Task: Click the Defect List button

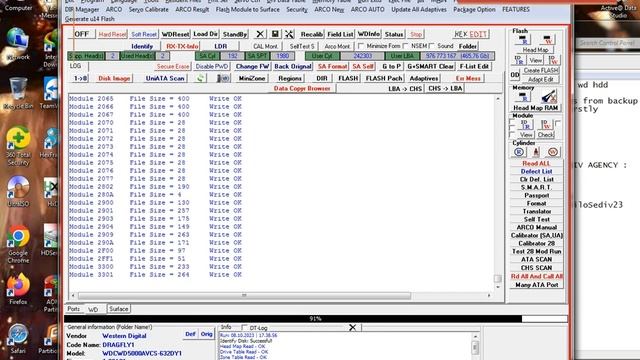Action: tap(536, 171)
